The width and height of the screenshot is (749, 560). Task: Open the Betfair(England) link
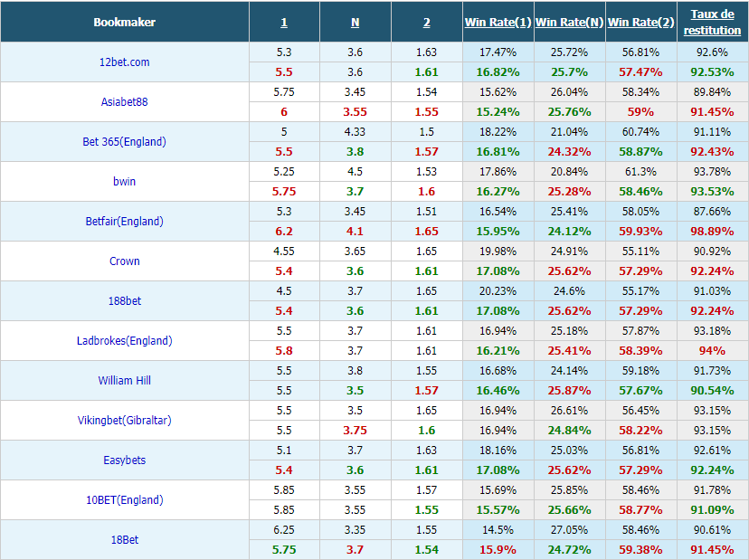pos(124,222)
